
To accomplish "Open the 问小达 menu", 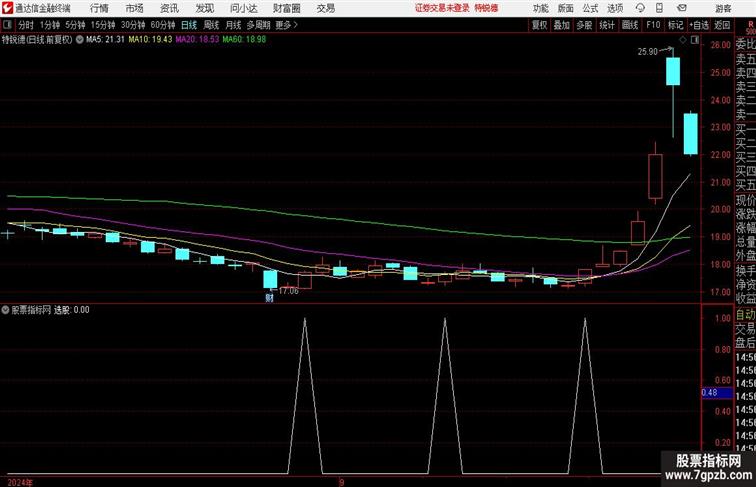I will [243, 8].
